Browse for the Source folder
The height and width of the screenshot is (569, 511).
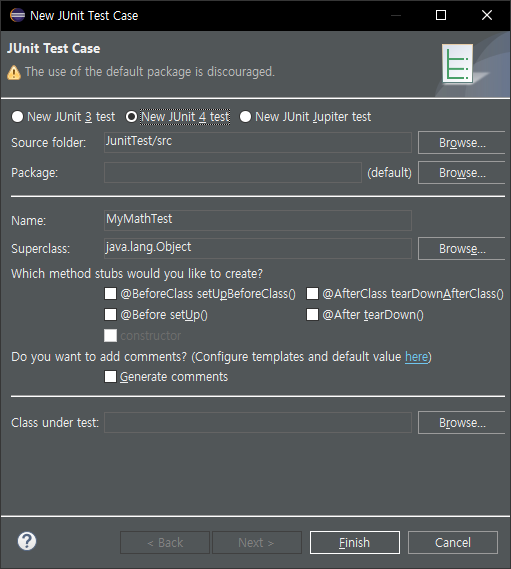(462, 143)
